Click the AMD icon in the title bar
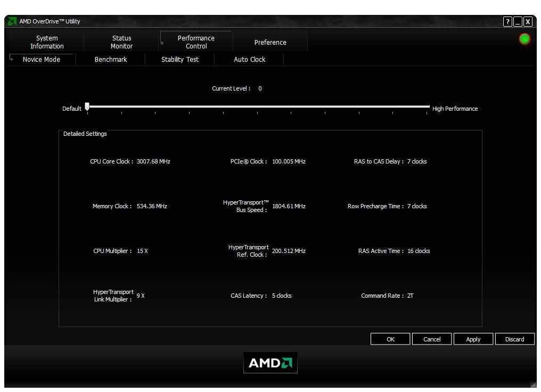Viewport: 541px width, 392px height. 12,22
